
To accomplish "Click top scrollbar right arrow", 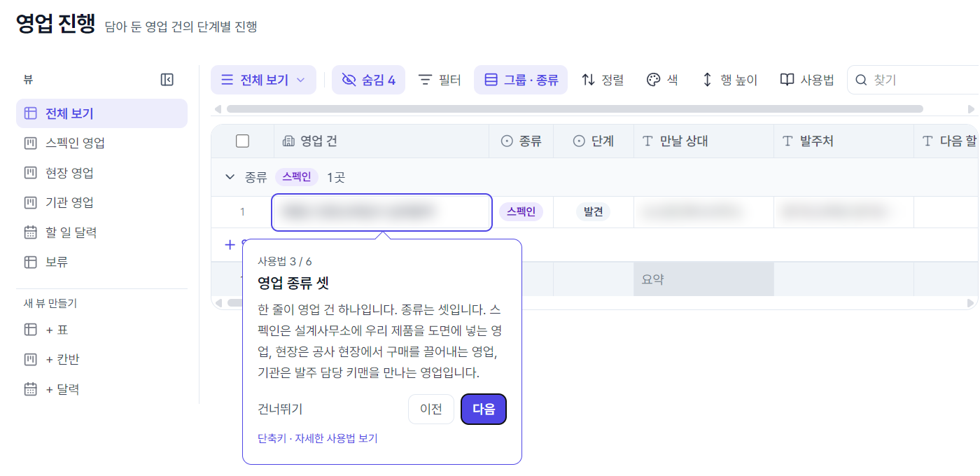I will coord(971,109).
